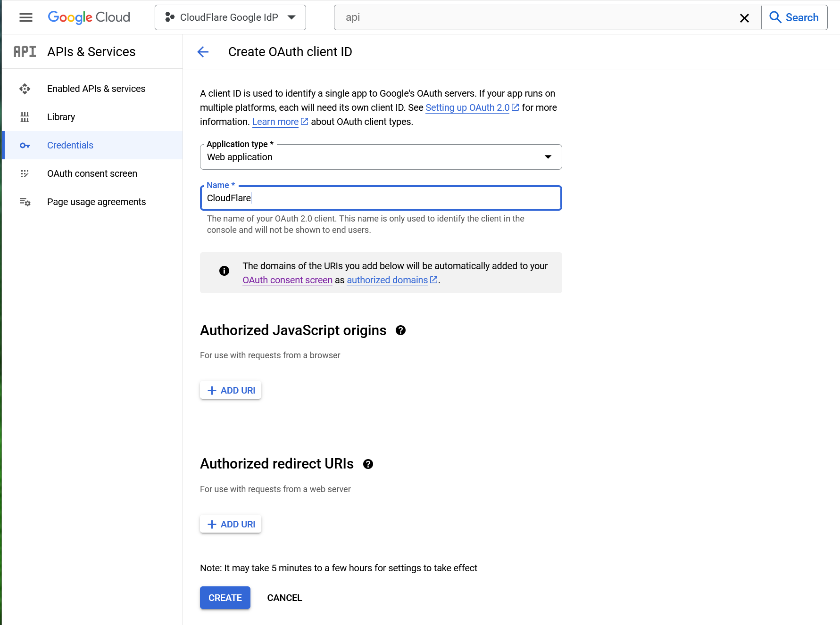The image size is (840, 625).
Task: Click the Authorized redirect URIs heading
Action: click(x=277, y=464)
